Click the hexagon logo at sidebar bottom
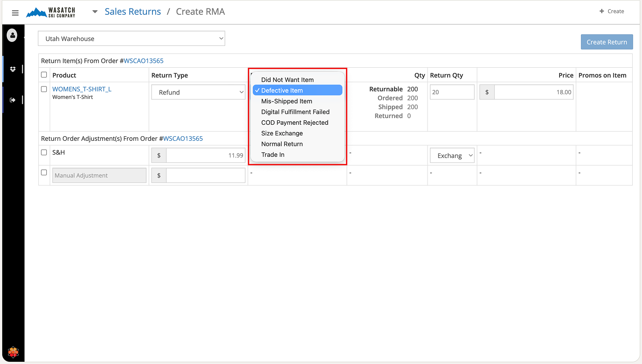The width and height of the screenshot is (642, 364). point(13,352)
